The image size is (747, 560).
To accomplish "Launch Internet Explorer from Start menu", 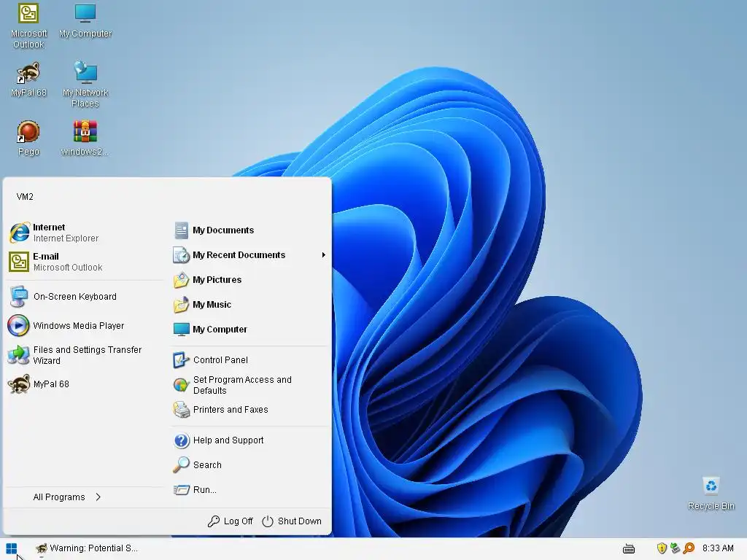I will click(85, 233).
